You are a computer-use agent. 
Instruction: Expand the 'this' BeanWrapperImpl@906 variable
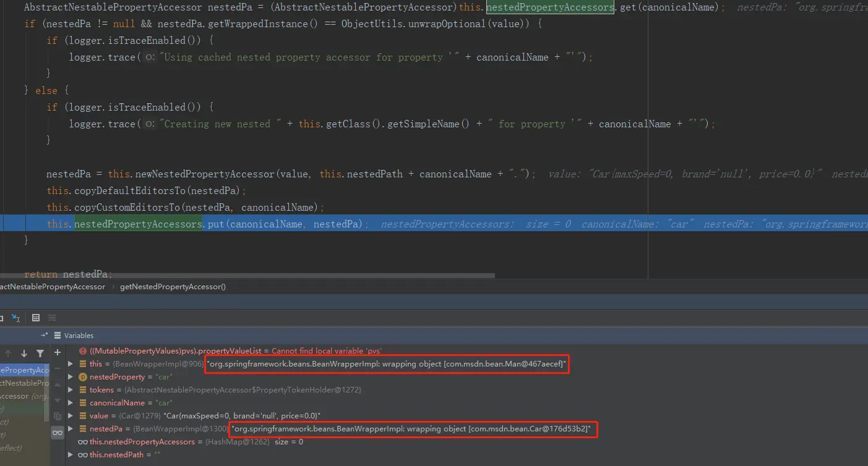click(x=71, y=364)
